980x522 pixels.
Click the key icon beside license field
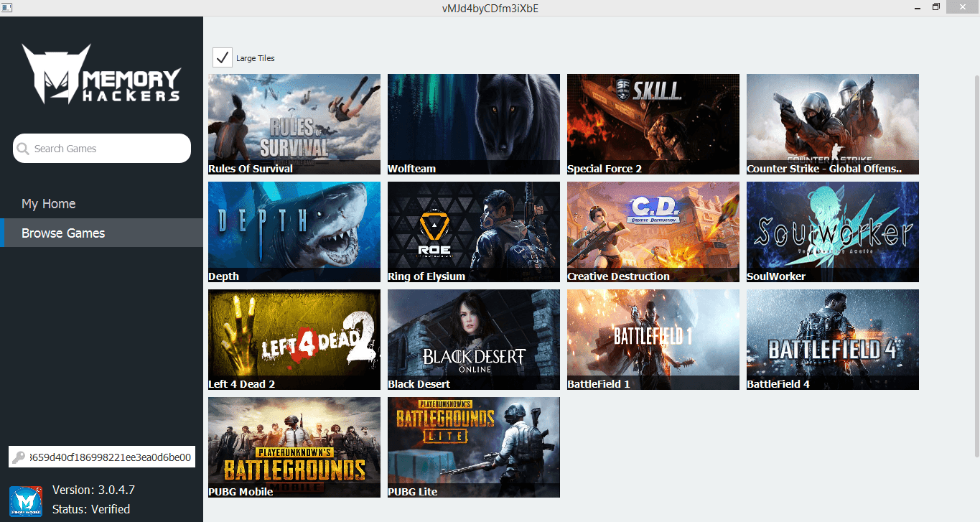coord(19,457)
